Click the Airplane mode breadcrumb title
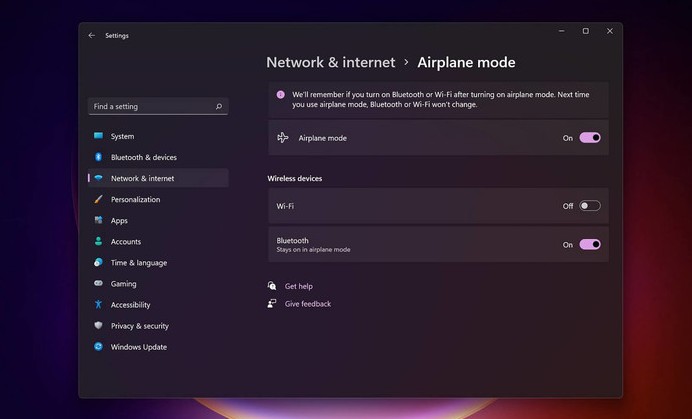The height and width of the screenshot is (419, 692). point(466,62)
